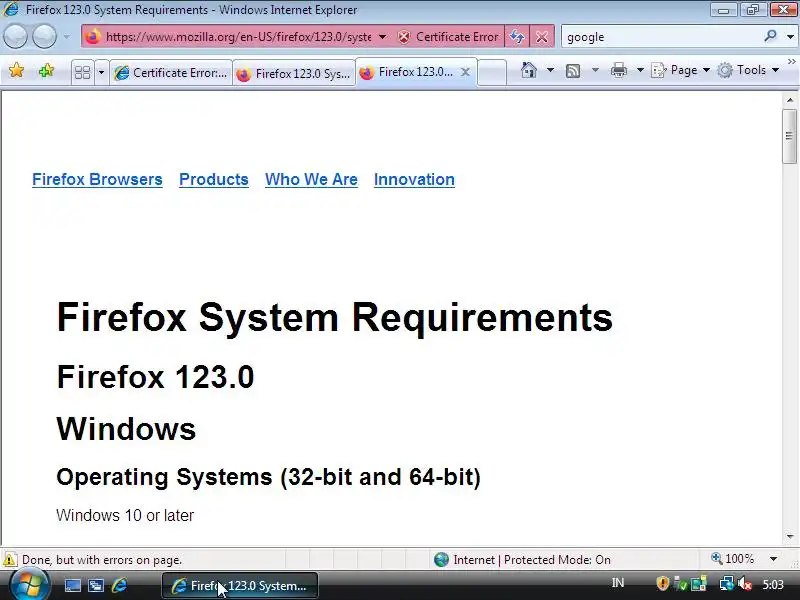Click the page errors warning icon
Image resolution: width=800 pixels, height=600 pixels.
point(10,560)
